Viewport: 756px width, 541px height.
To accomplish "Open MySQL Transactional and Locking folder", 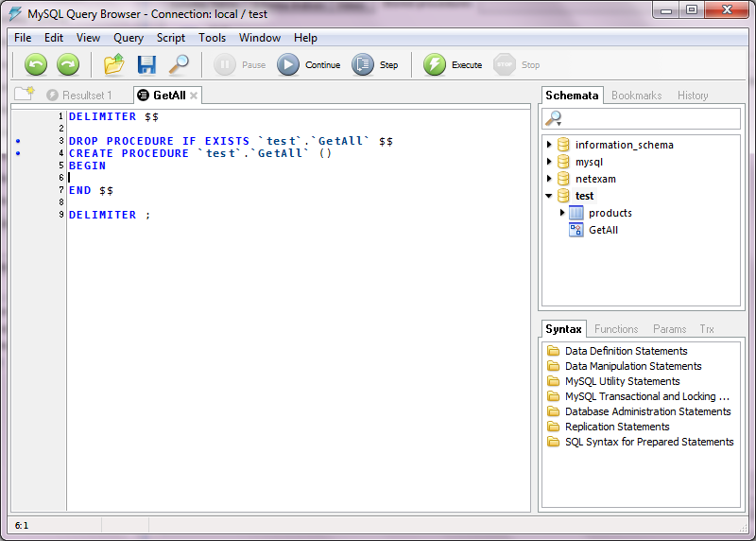I will click(639, 396).
